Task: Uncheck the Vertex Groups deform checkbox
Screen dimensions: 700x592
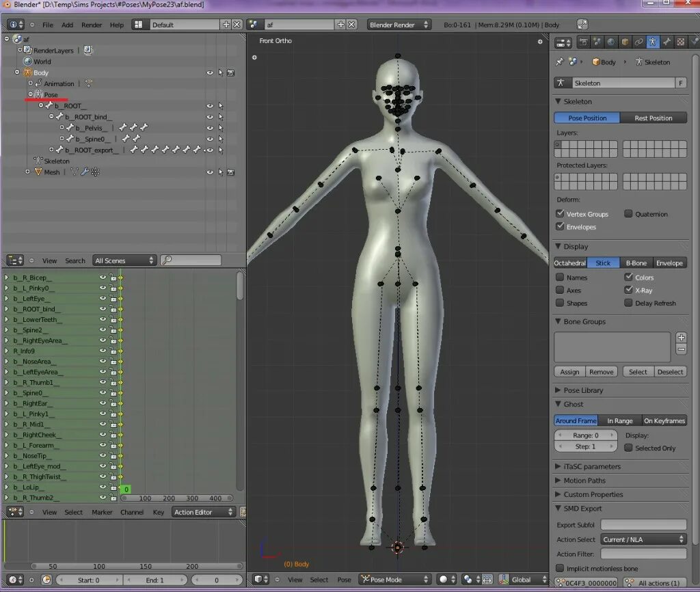Action: tap(560, 213)
